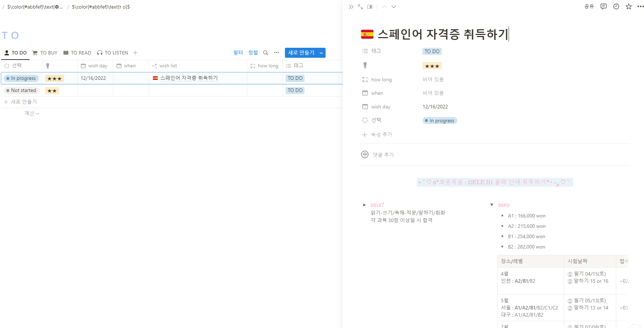Edit page title 스페인어 자격증 취득하기
Viewport: 644px width, 328px height.
coord(443,34)
